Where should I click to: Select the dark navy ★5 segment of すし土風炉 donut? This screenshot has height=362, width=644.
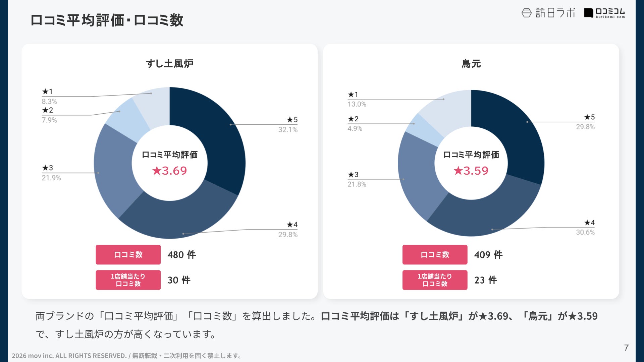[215, 134]
